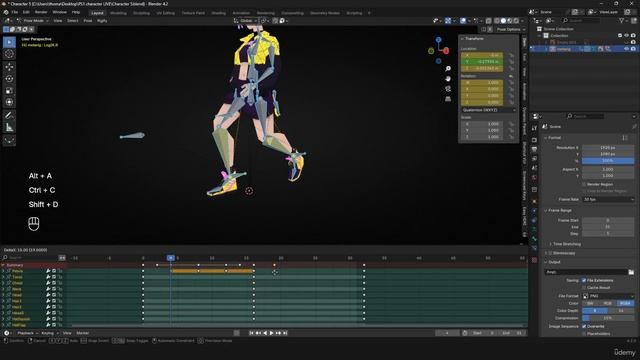Toggle the Stereoscopy checkbox

tap(551, 253)
